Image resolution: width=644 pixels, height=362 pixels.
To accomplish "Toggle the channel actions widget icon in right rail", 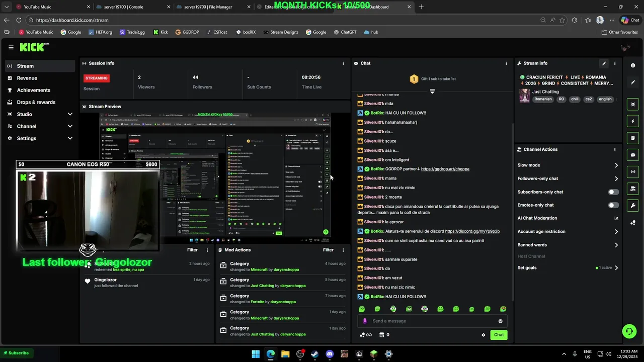I will click(x=633, y=189).
